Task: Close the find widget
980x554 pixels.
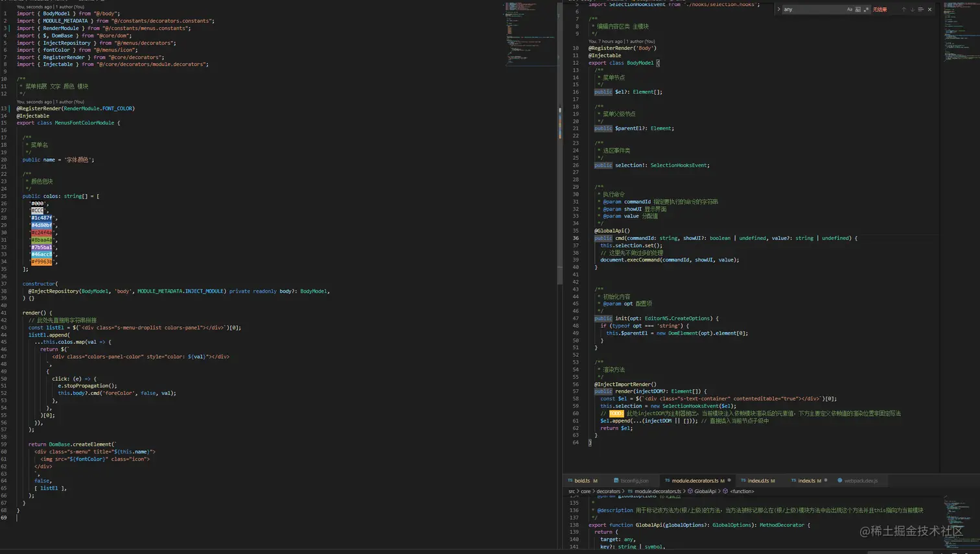Action: pyautogui.click(x=929, y=10)
